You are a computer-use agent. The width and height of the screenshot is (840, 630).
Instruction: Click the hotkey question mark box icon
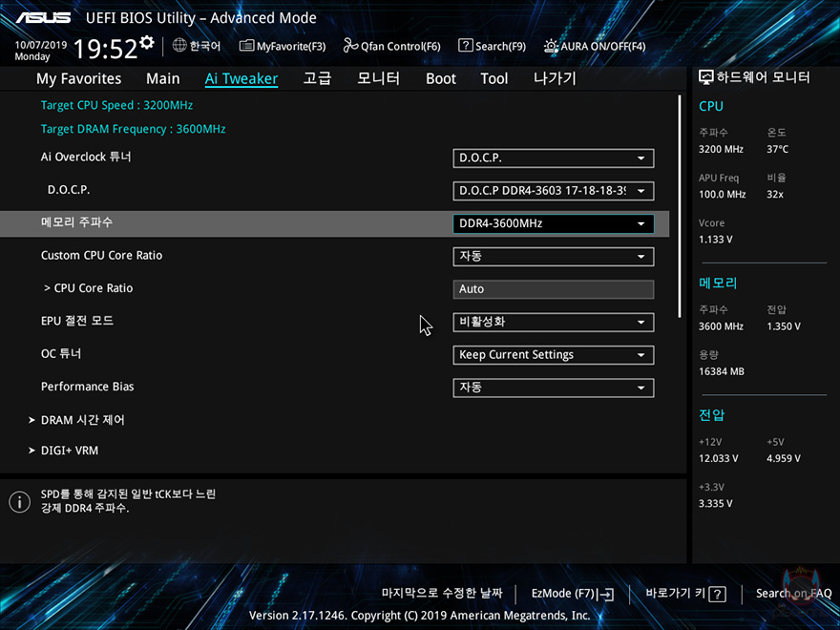tap(717, 594)
